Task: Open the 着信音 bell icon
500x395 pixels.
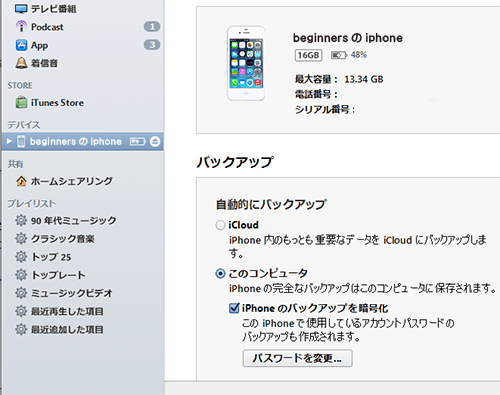Action: [x=21, y=63]
